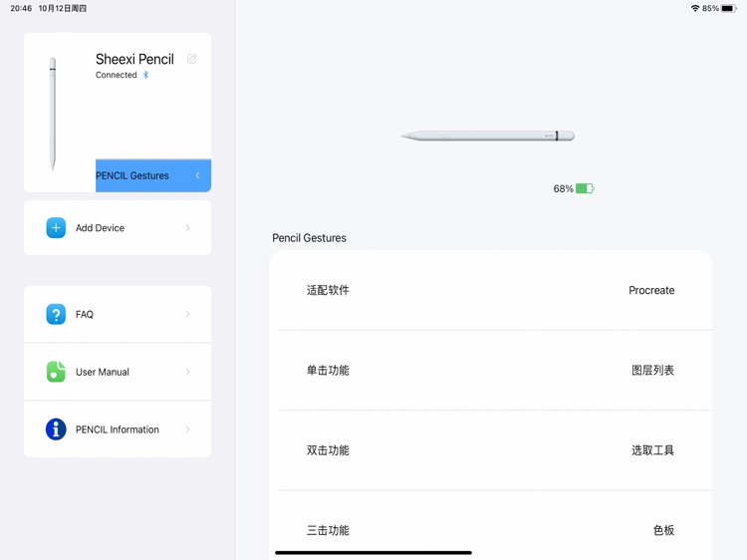The image size is (747, 560).
Task: Open the Add Device row
Action: click(118, 228)
